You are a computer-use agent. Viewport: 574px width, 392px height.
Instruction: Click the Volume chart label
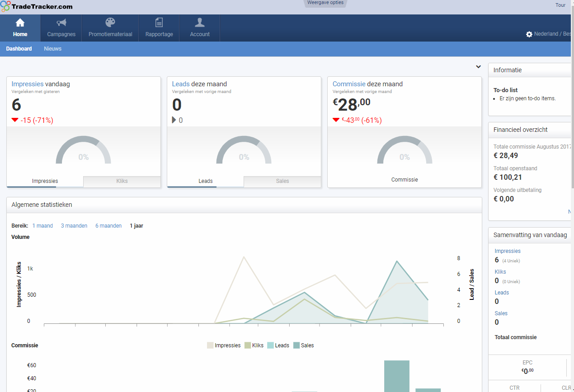click(x=20, y=237)
